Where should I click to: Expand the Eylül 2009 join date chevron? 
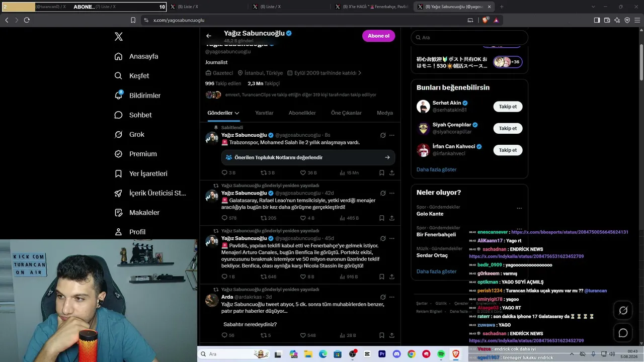pos(360,73)
